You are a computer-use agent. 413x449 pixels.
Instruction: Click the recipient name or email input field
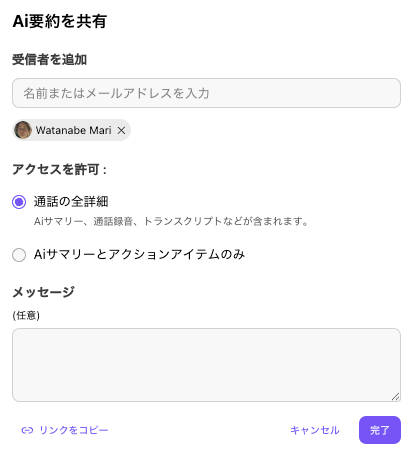[x=206, y=93]
